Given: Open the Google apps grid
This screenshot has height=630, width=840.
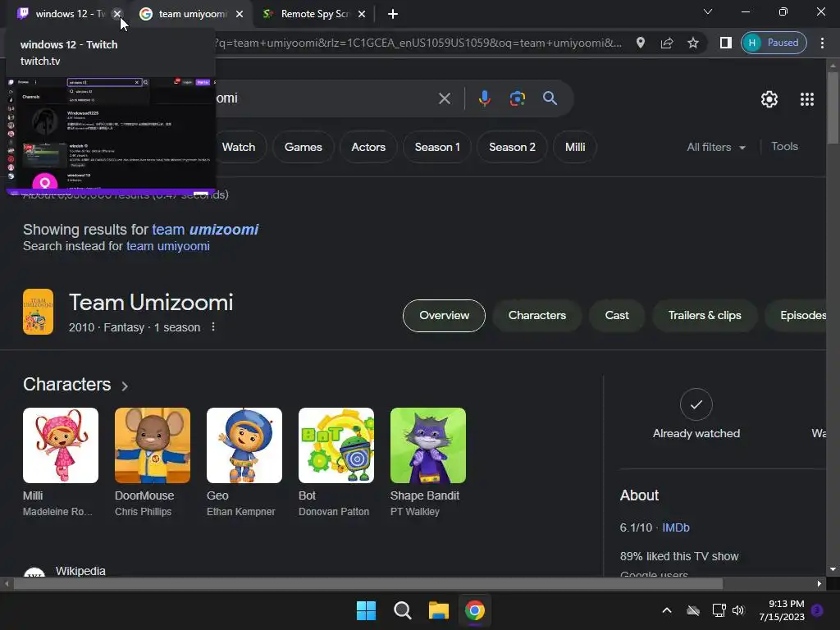Looking at the screenshot, I should (807, 99).
